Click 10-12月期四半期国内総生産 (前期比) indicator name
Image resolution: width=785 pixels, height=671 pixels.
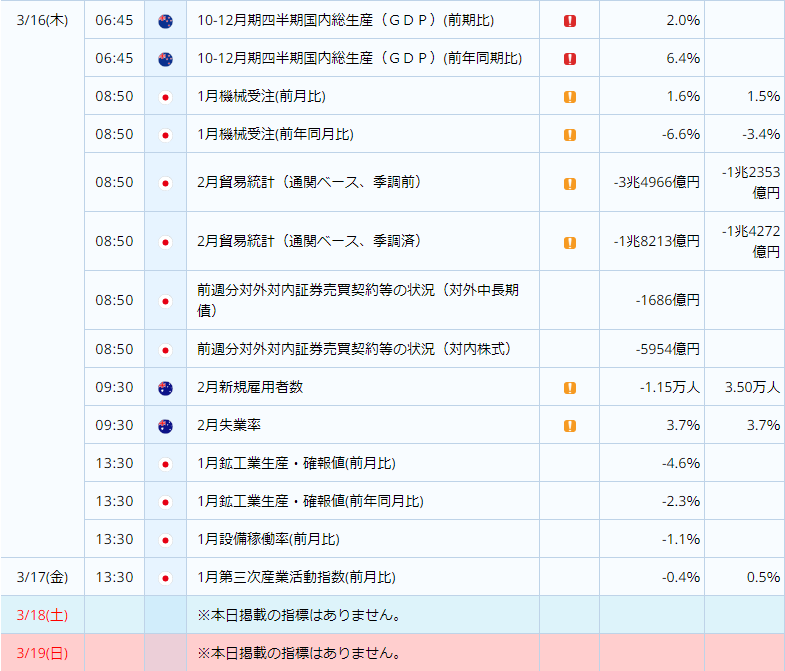tap(345, 20)
